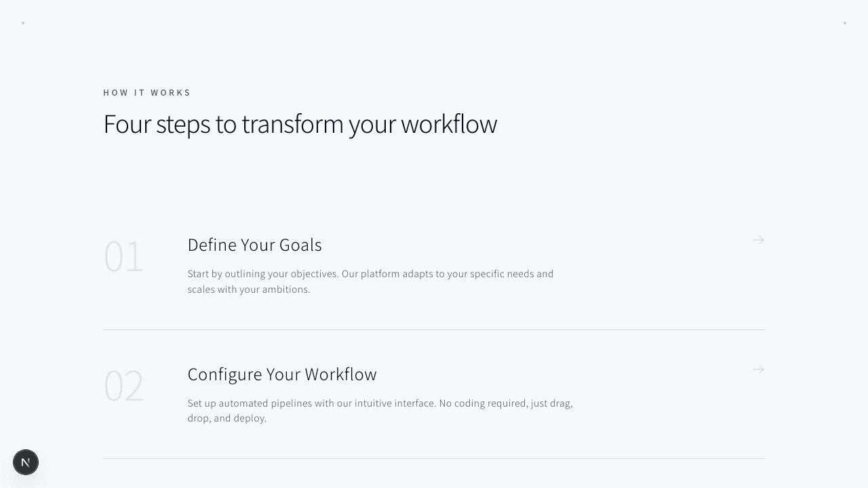Open the Configure Your Workflow step title

282,374
